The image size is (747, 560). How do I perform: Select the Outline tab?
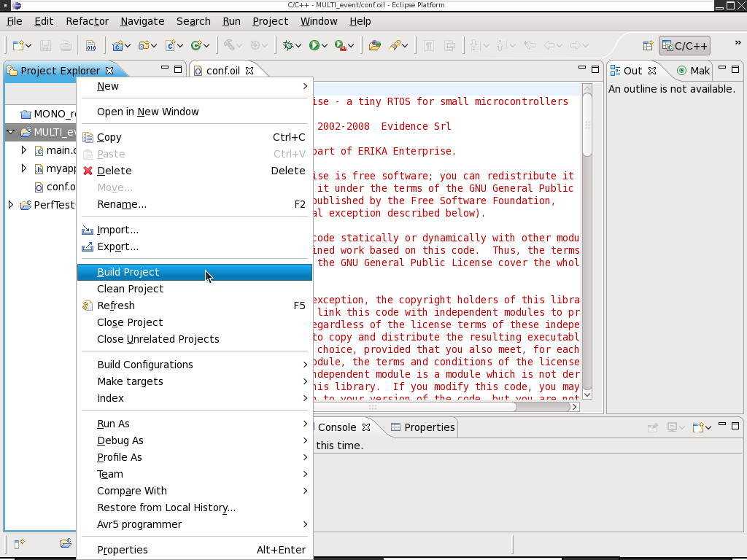[632, 71]
